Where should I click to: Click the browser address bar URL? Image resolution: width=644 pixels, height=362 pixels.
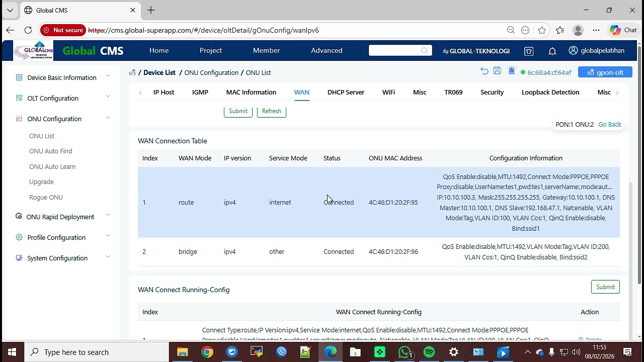pos(203,30)
